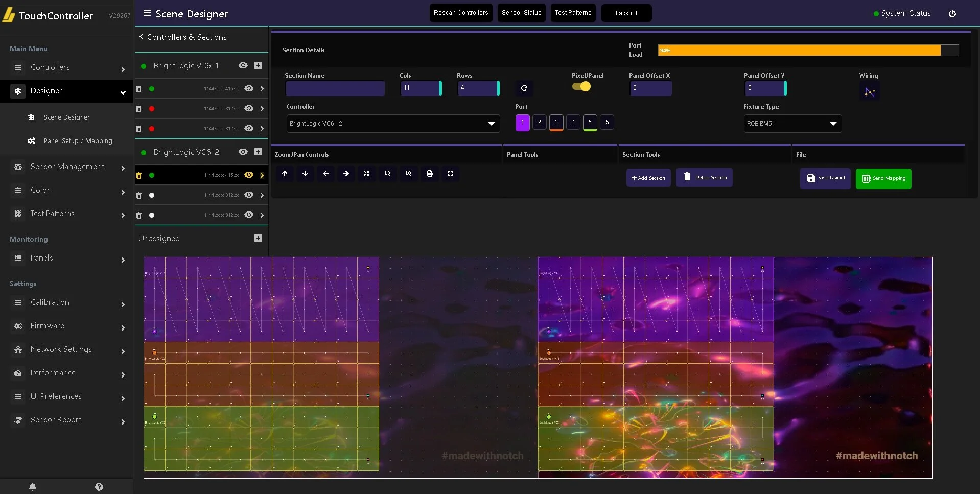Viewport: 980px width, 494px height.
Task: Open the Sensor Report section
Action: pos(56,419)
